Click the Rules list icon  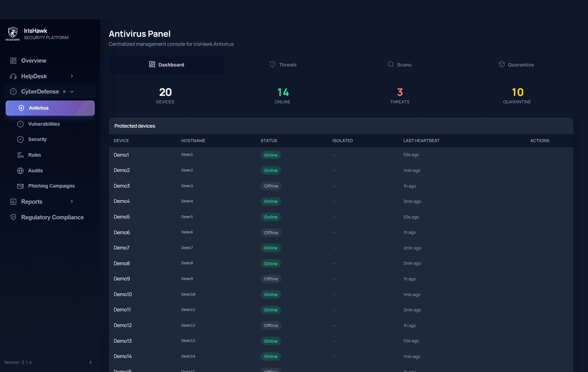click(x=21, y=155)
